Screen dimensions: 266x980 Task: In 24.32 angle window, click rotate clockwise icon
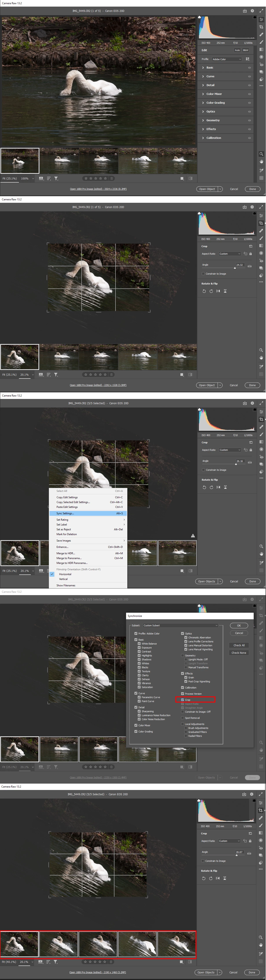tap(211, 291)
